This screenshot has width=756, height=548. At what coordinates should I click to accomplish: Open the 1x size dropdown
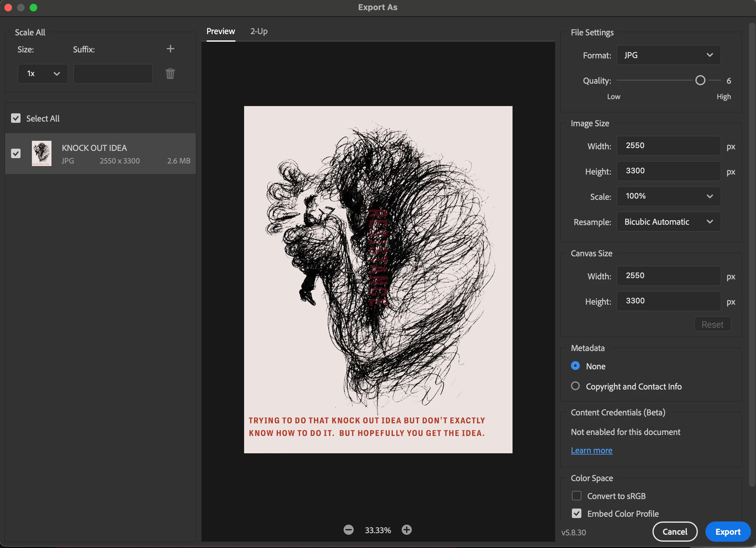43,74
